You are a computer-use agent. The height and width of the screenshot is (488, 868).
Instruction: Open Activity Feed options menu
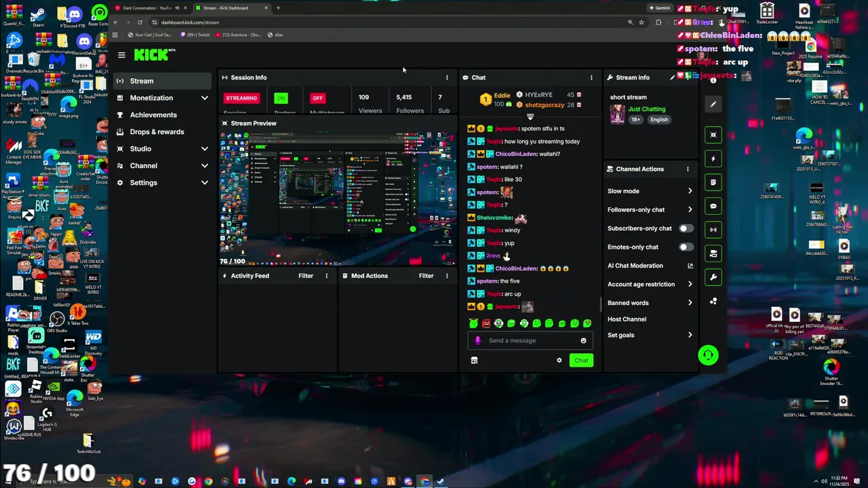(327, 276)
